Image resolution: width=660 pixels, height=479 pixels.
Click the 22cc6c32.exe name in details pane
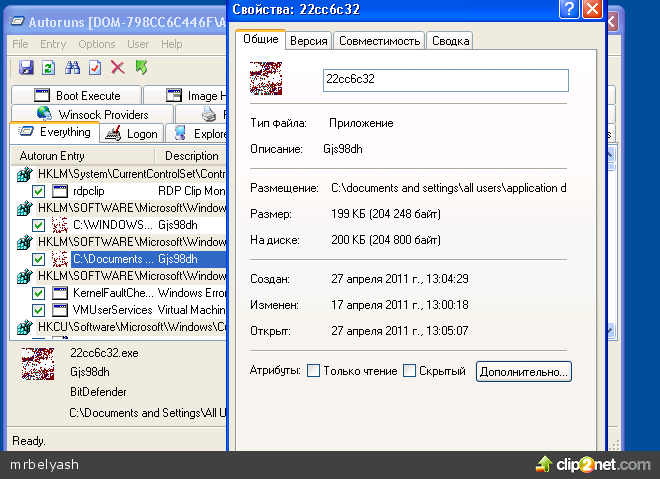coord(104,353)
